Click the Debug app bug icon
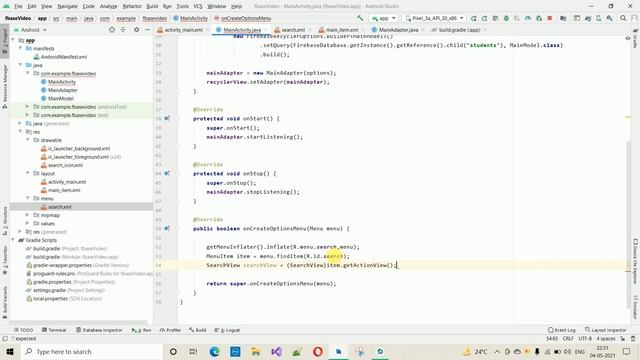 click(x=506, y=18)
